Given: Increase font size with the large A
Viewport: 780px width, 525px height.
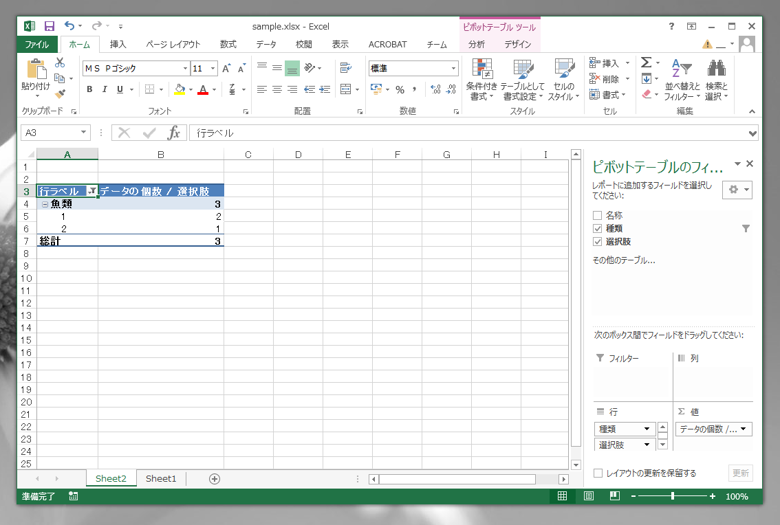Looking at the screenshot, I should 226,68.
